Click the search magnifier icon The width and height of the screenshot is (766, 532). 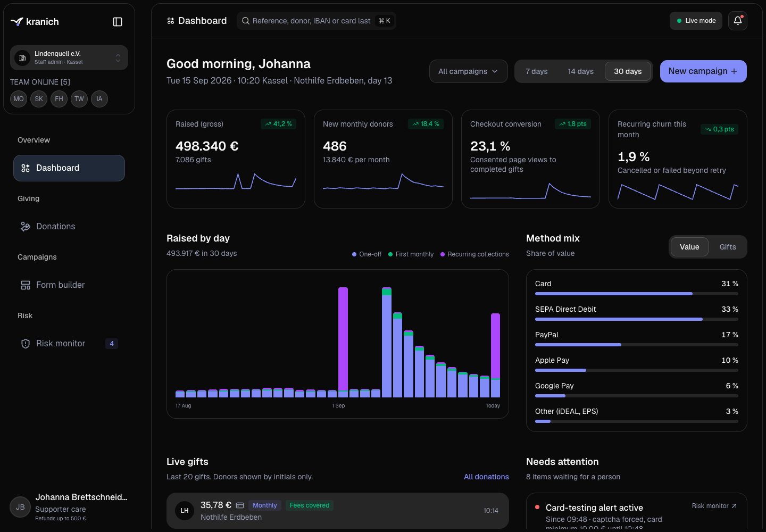pyautogui.click(x=246, y=21)
